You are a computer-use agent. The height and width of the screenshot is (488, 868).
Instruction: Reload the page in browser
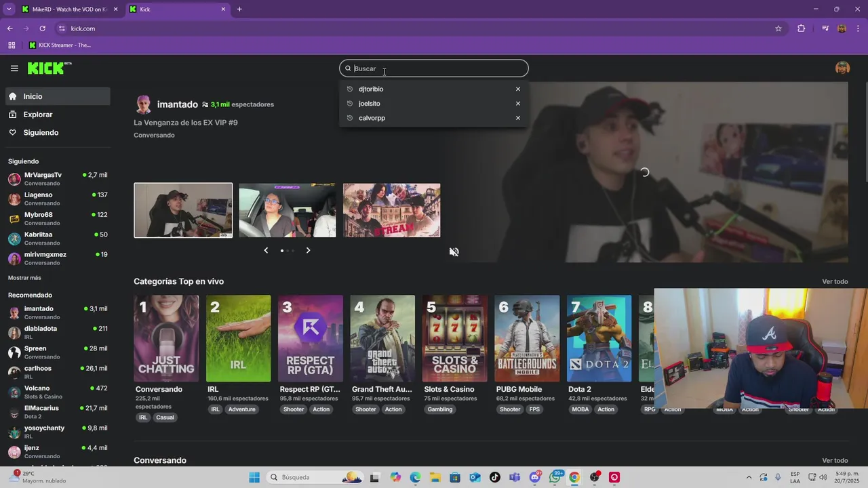(42, 28)
